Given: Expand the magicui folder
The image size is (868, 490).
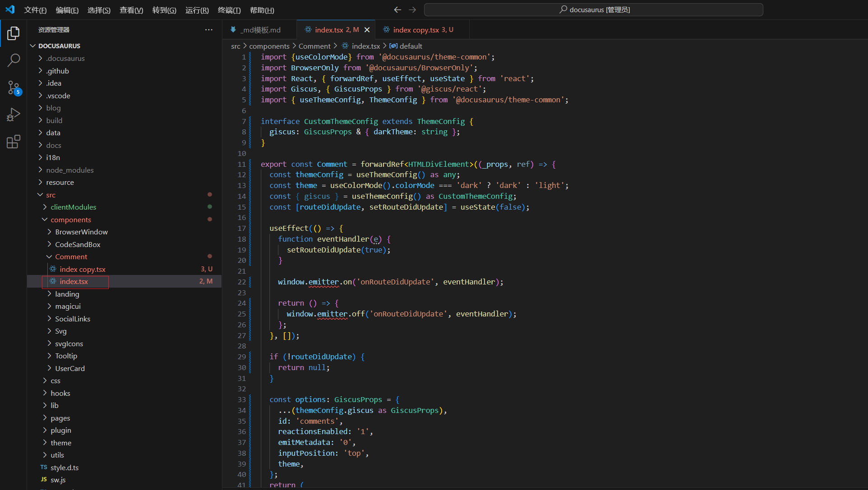Looking at the screenshot, I should tap(125, 306).
